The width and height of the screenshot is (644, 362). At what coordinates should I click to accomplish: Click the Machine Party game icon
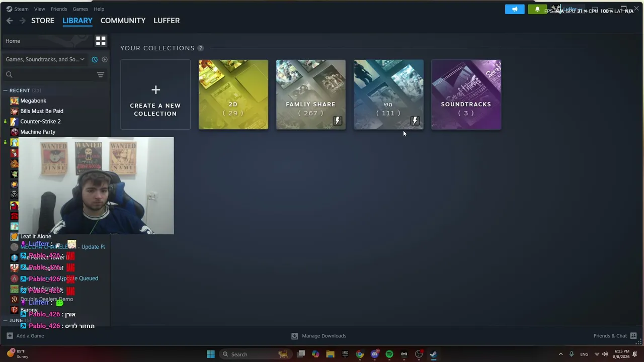click(14, 132)
